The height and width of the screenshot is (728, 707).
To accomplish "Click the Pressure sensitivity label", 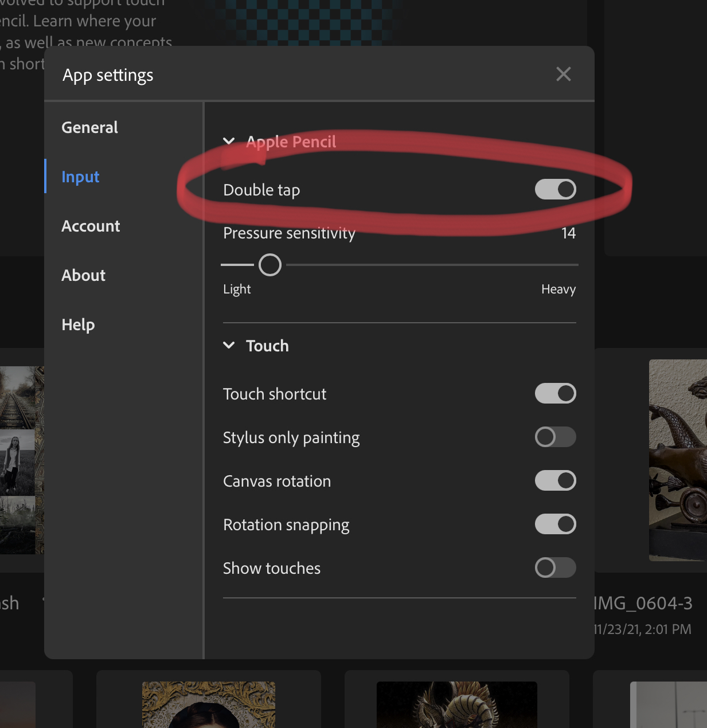I will click(289, 233).
